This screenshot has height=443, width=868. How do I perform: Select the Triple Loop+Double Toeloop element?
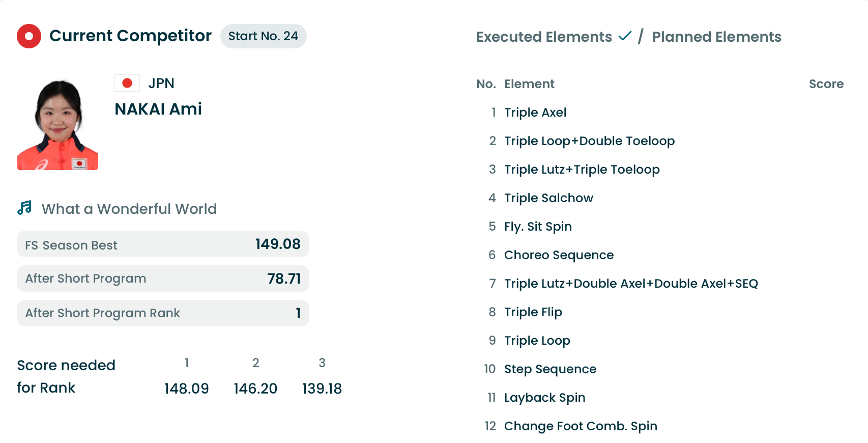[589, 141]
